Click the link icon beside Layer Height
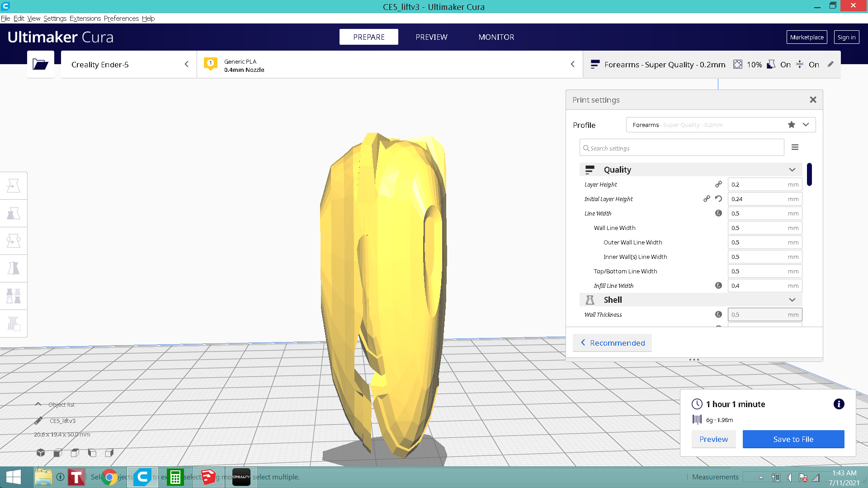 point(718,184)
